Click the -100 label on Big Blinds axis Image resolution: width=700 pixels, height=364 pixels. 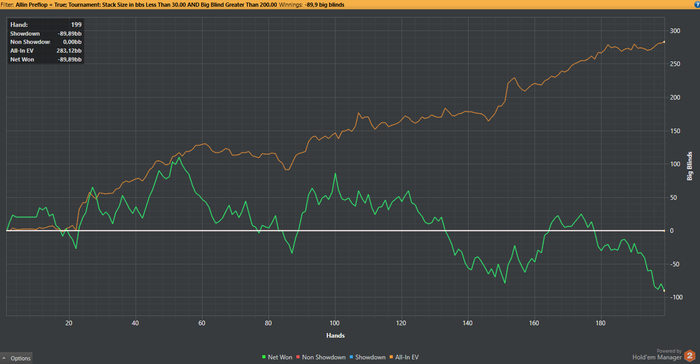click(676, 297)
